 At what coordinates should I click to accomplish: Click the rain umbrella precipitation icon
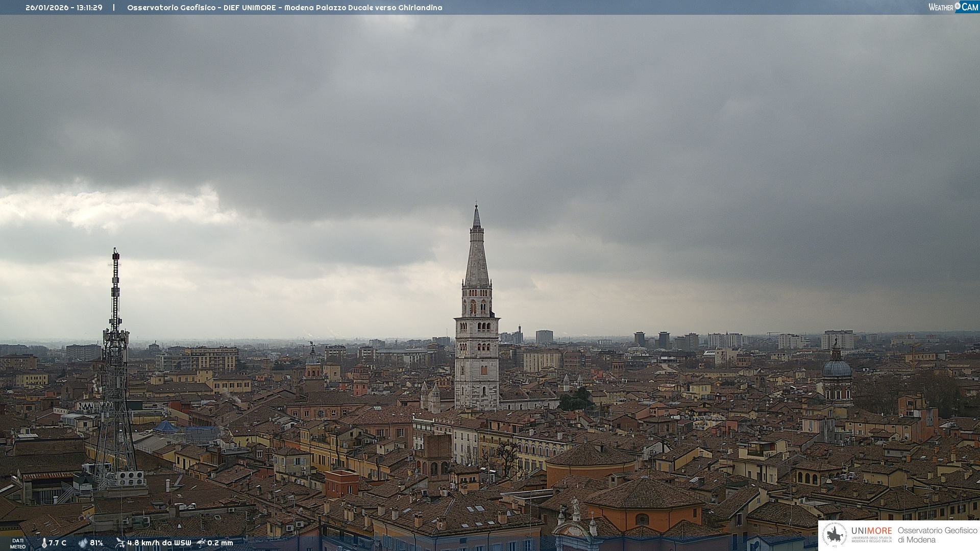click(201, 543)
